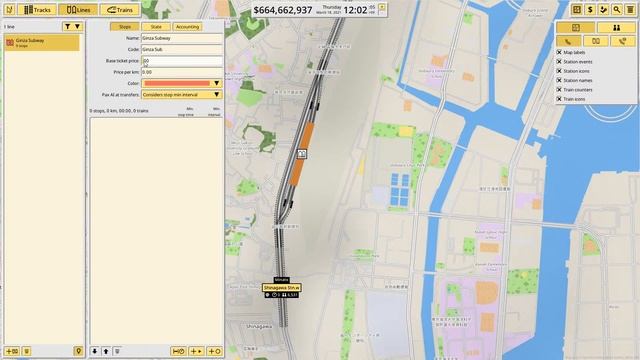Select the tracks with signals view button
The height and width of the screenshot is (360, 640).
point(623,41)
